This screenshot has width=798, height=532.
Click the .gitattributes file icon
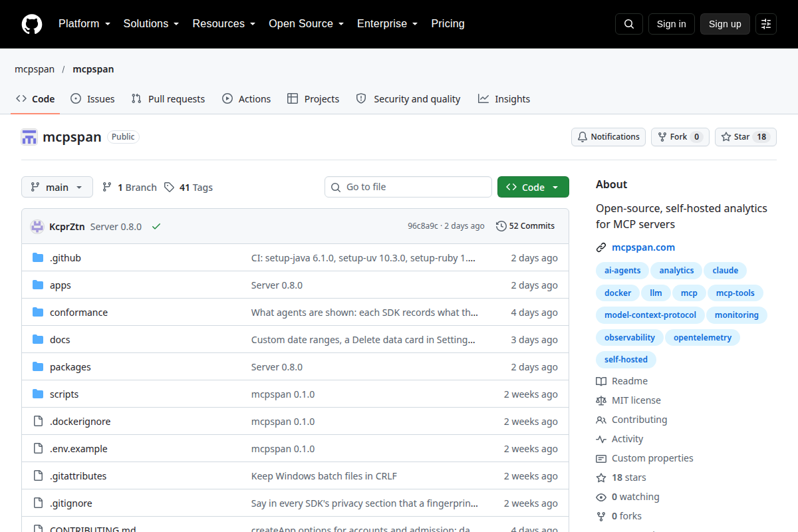tap(38, 476)
